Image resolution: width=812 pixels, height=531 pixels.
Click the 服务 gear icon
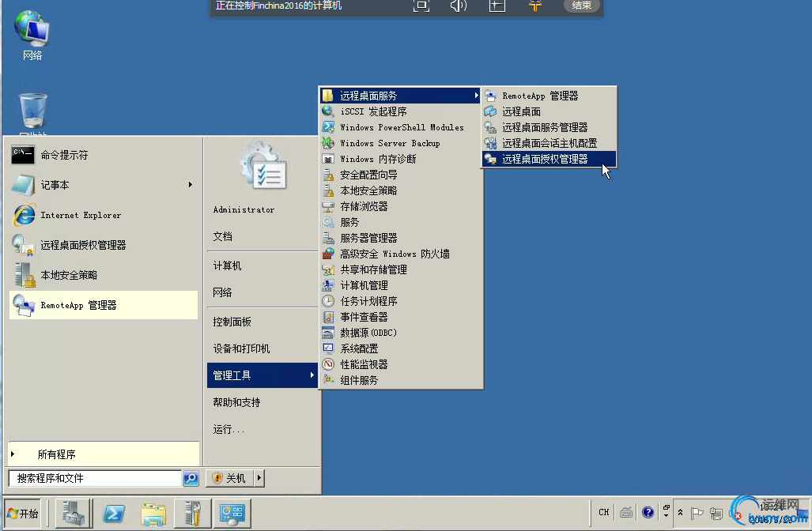(328, 222)
